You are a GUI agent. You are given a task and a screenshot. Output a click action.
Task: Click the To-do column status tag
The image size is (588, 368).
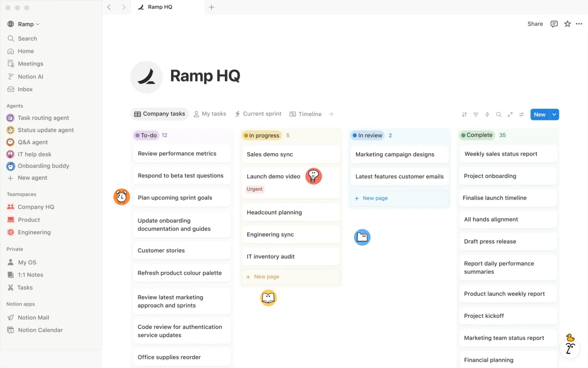(146, 136)
